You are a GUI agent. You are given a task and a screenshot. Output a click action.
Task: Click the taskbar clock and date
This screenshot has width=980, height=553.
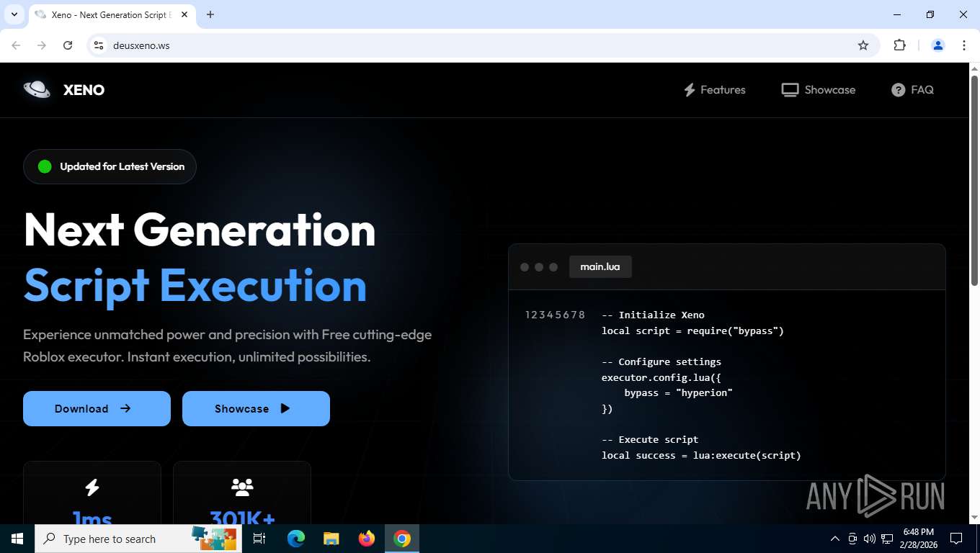(x=917, y=539)
